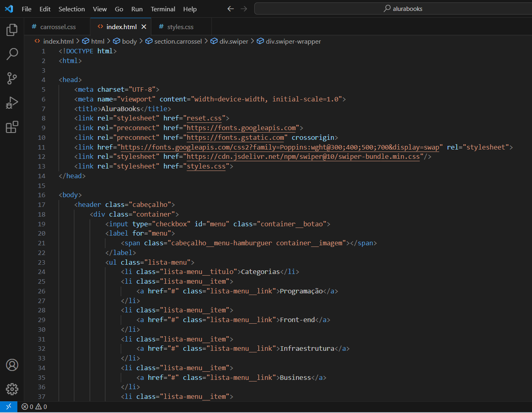Open the View menu
532x413 pixels.
click(100, 9)
